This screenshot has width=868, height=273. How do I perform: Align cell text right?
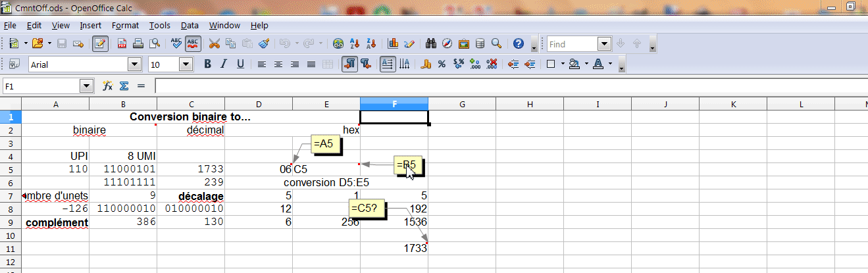[x=295, y=64]
